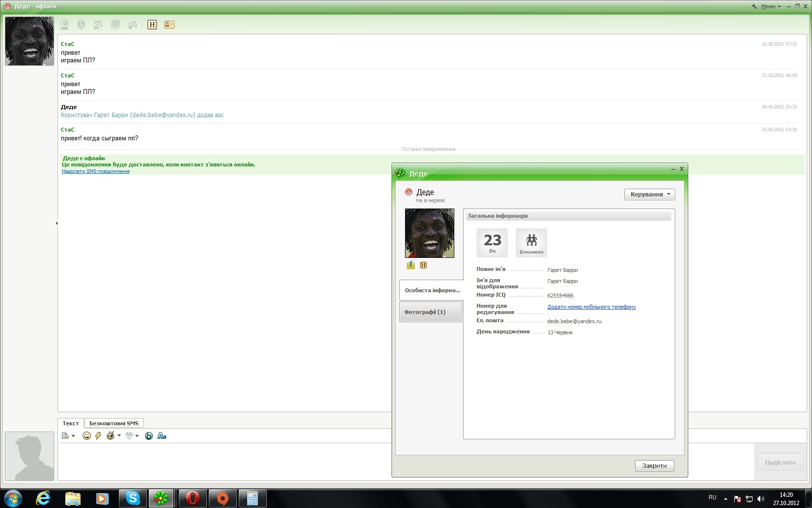
Task: Click the RU language indicator
Action: (x=712, y=497)
